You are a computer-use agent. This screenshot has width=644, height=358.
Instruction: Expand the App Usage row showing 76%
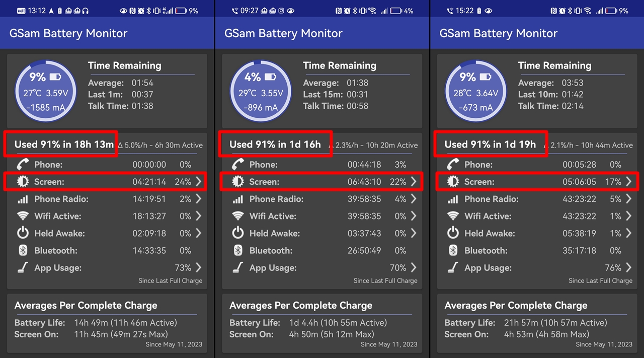point(628,267)
